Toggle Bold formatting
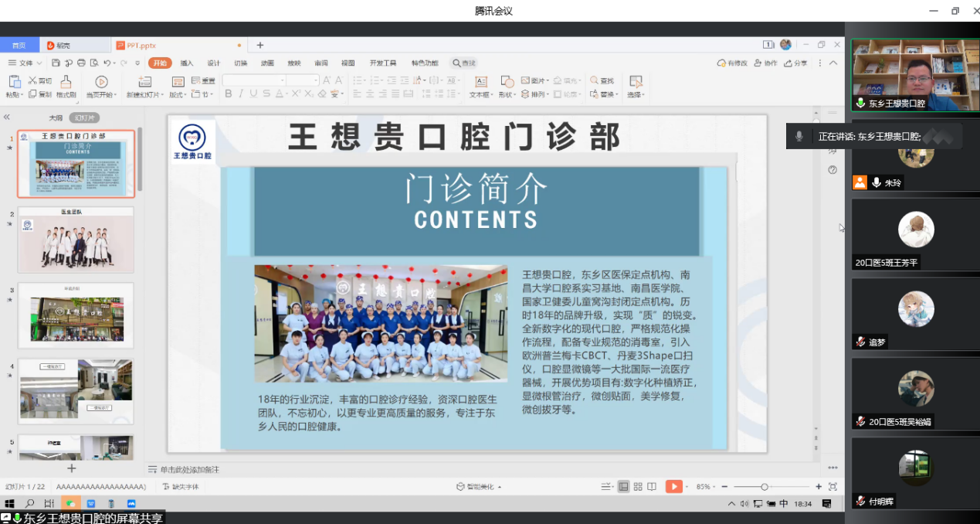980x524 pixels. 229,94
